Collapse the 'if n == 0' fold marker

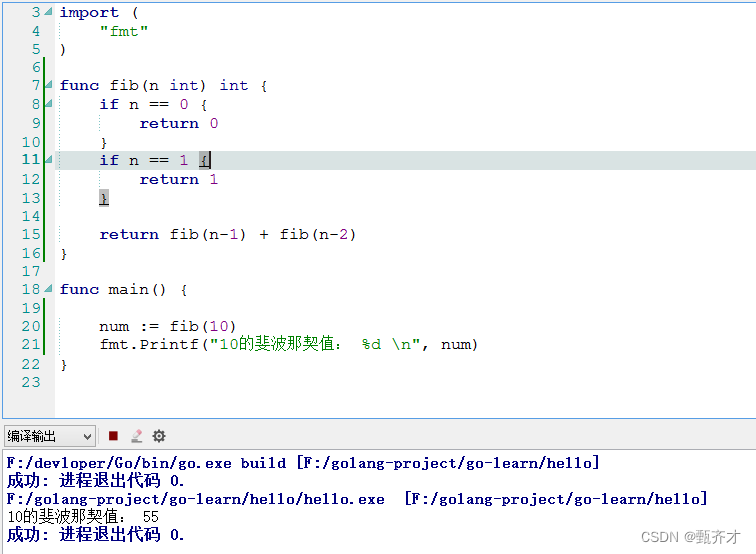(x=48, y=104)
